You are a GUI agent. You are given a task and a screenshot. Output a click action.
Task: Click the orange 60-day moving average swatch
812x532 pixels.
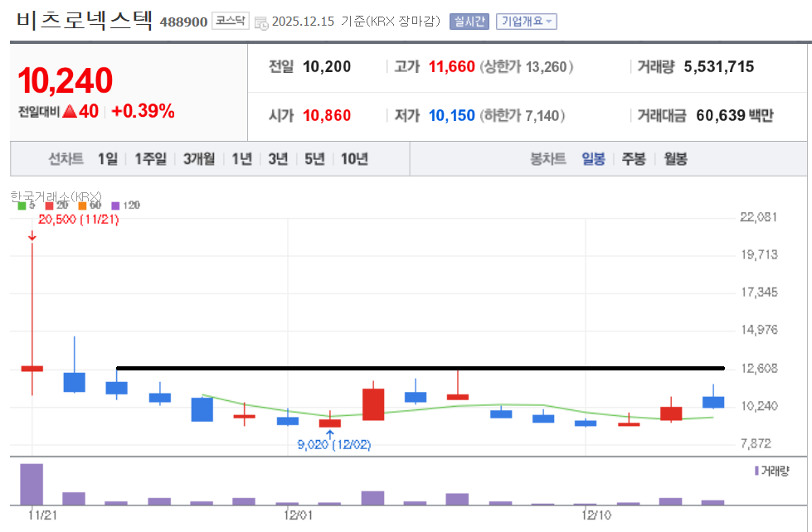[82, 206]
